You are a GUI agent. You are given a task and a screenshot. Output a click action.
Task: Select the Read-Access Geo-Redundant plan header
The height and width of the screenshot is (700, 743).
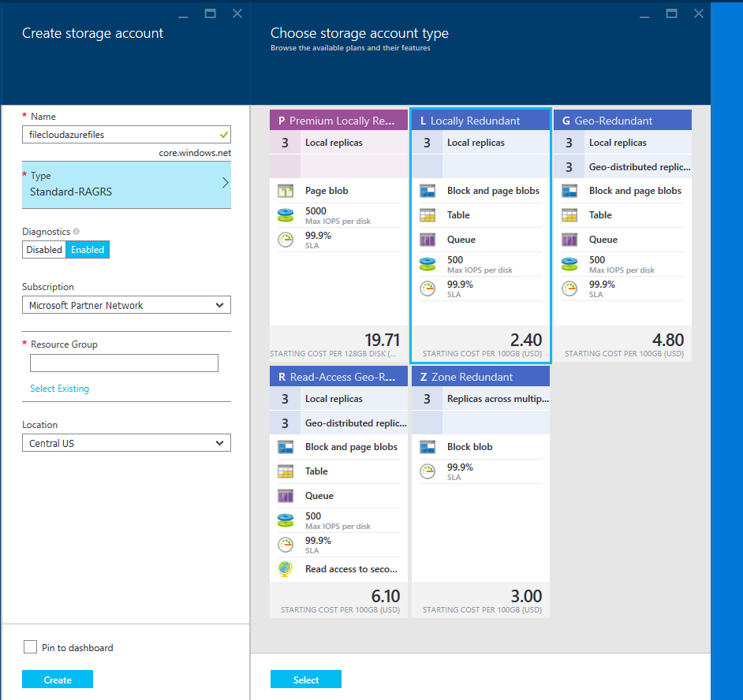[338, 376]
